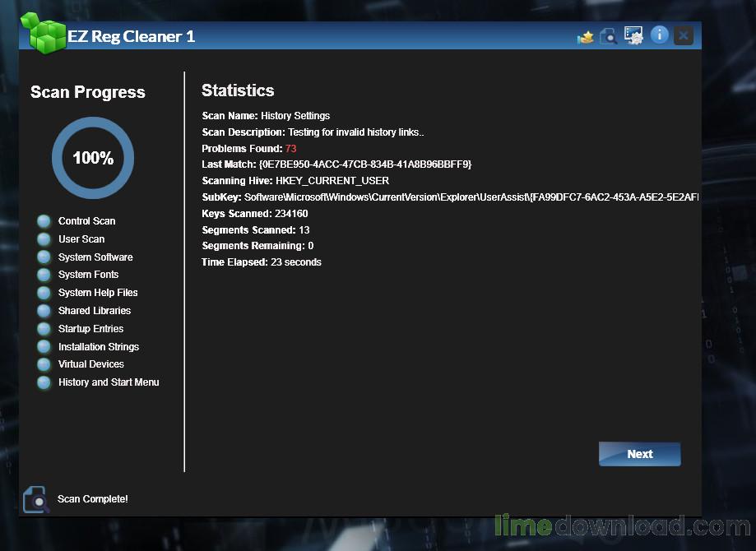
Task: Click the star favorites icon in title bar
Action: pyautogui.click(x=586, y=36)
